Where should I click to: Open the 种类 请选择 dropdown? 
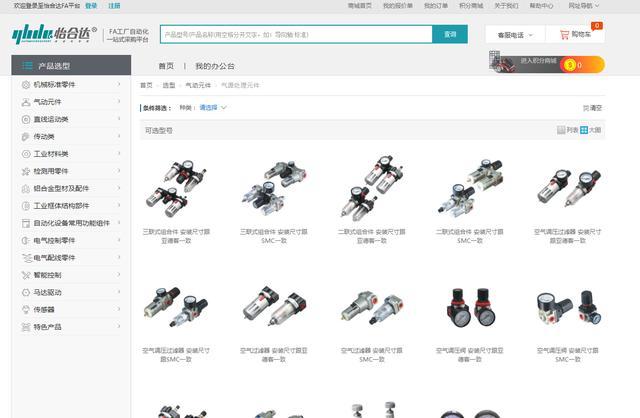210,107
